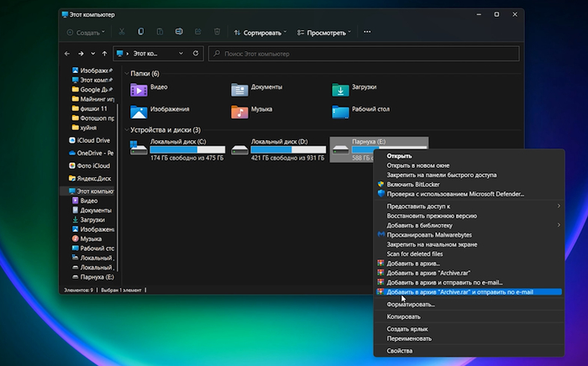Refresh the current folder view
The image size is (588, 366).
point(196,53)
